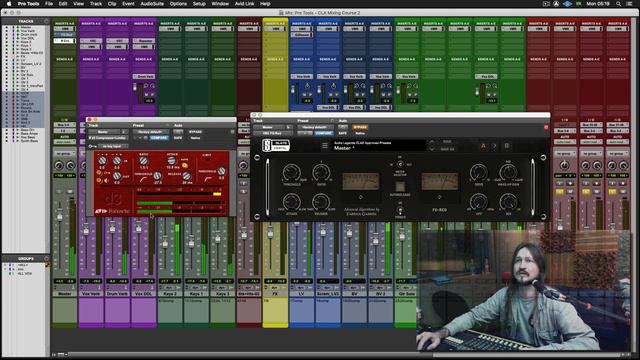The height and width of the screenshot is (360, 640).
Task: Toggle the D3 side-chain listen speaker button
Action: coord(99,180)
